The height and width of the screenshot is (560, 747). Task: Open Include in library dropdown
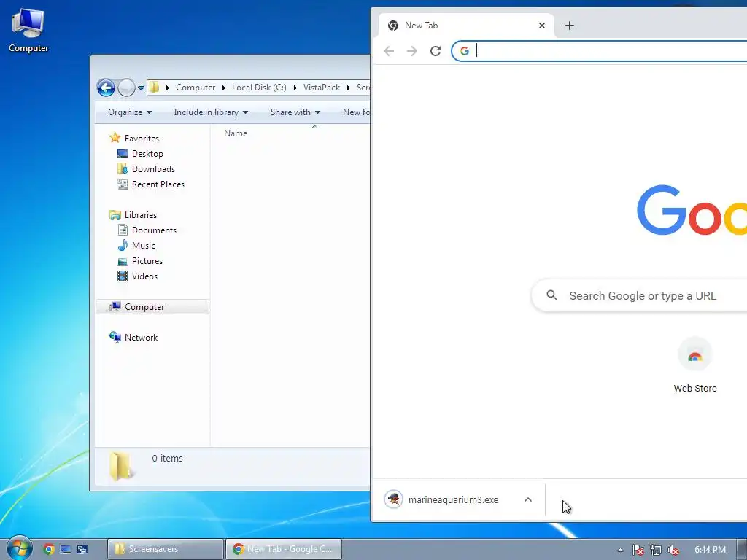coord(211,112)
